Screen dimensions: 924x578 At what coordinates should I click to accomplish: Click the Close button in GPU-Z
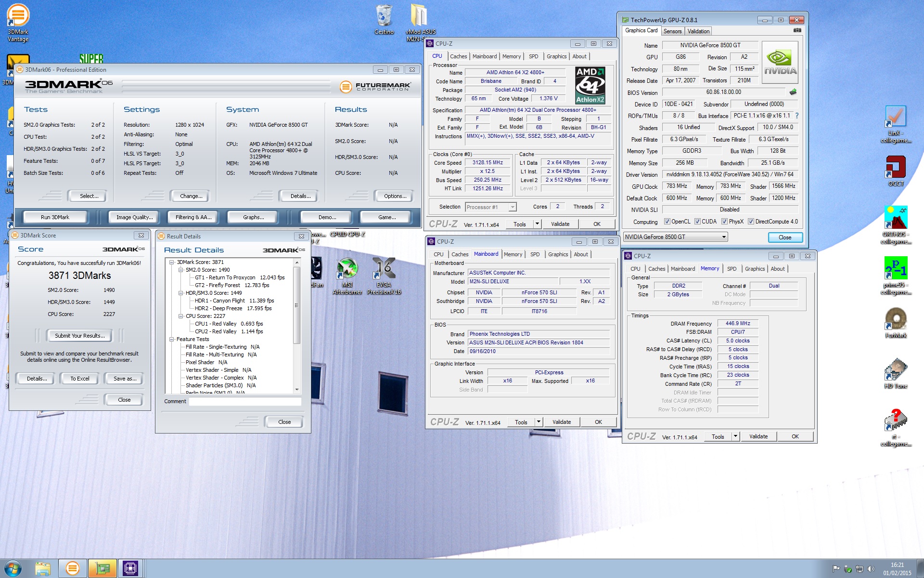[785, 237]
